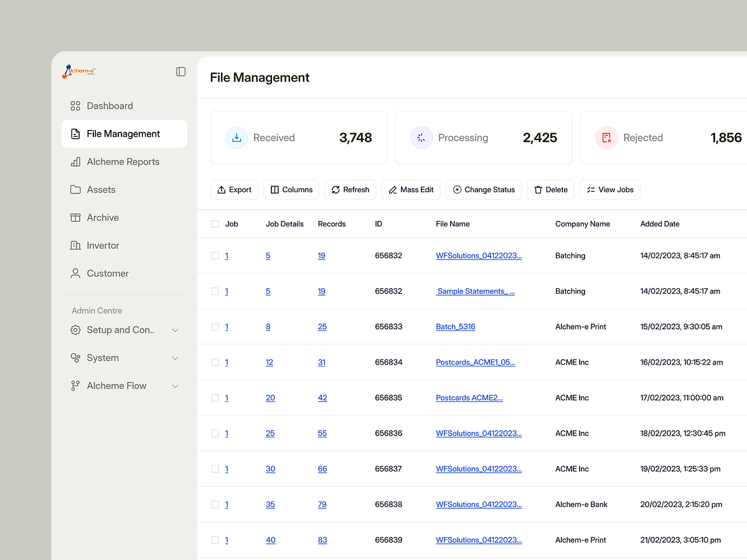The height and width of the screenshot is (560, 747).
Task: Check the Batch_5316 row checkbox
Action: tap(215, 327)
